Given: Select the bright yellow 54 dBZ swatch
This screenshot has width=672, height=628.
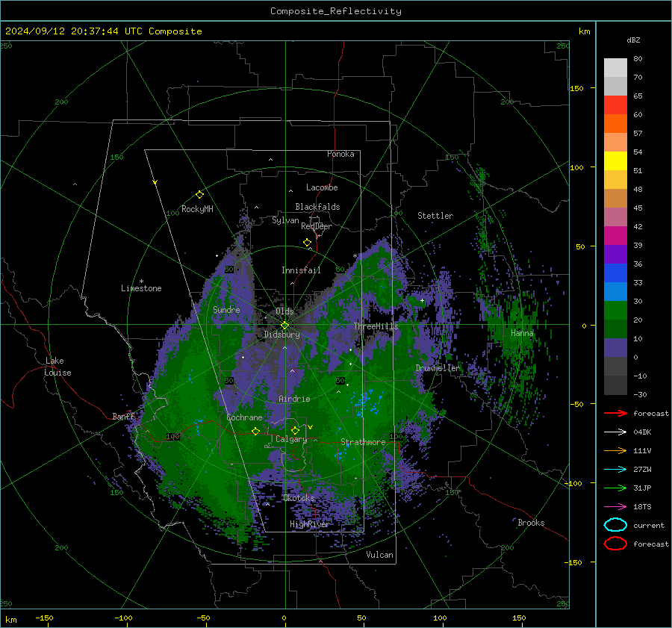Looking at the screenshot, I should (x=615, y=161).
